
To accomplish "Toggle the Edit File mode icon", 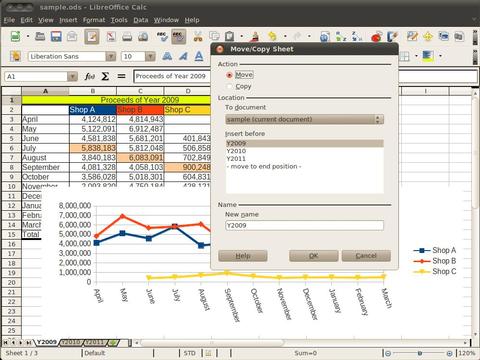I will click(x=92, y=37).
